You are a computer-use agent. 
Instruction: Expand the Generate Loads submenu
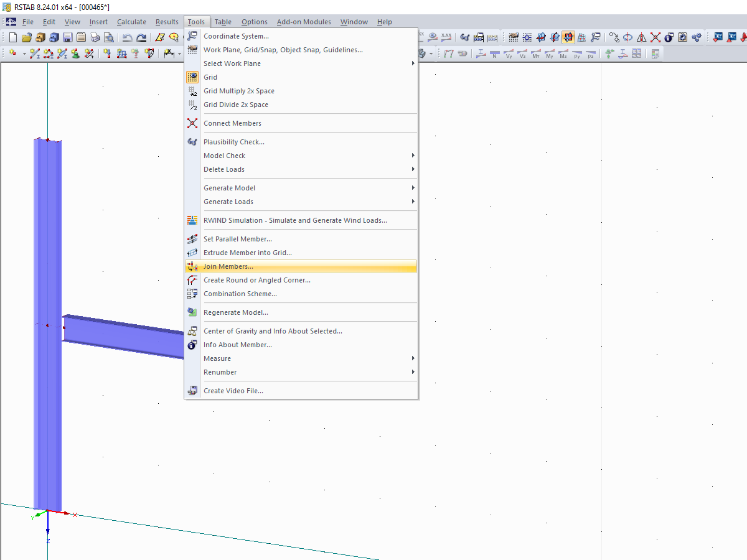pos(301,202)
